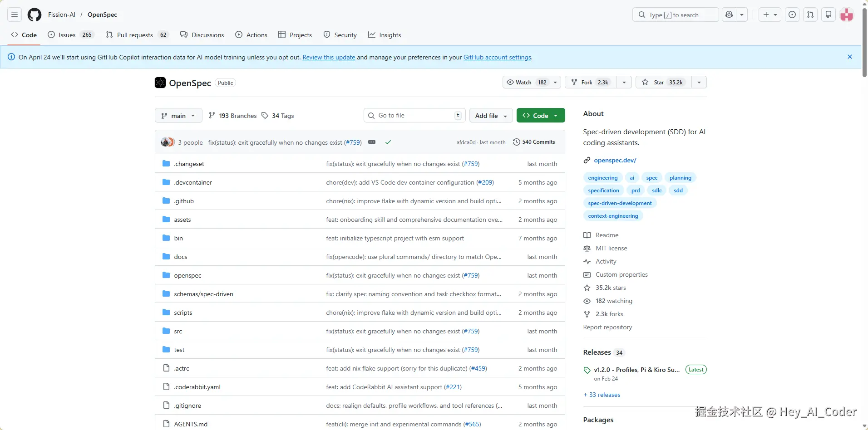
Task: Click the context-engineering topic tag
Action: click(x=613, y=216)
